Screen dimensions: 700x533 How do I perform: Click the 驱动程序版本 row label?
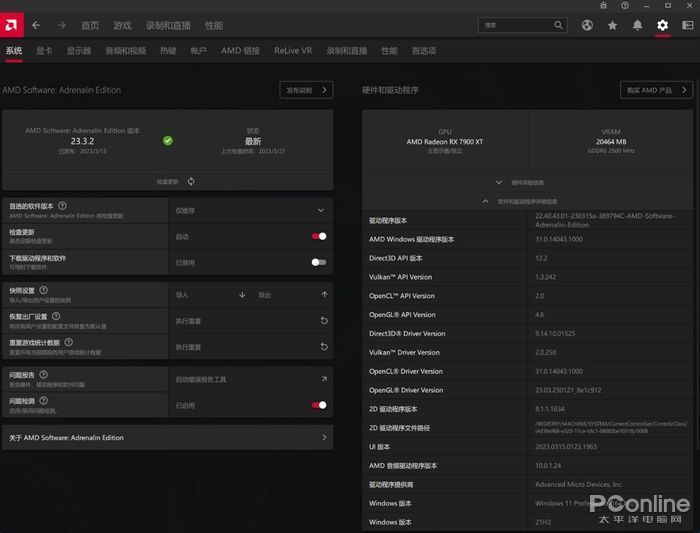tap(388, 221)
